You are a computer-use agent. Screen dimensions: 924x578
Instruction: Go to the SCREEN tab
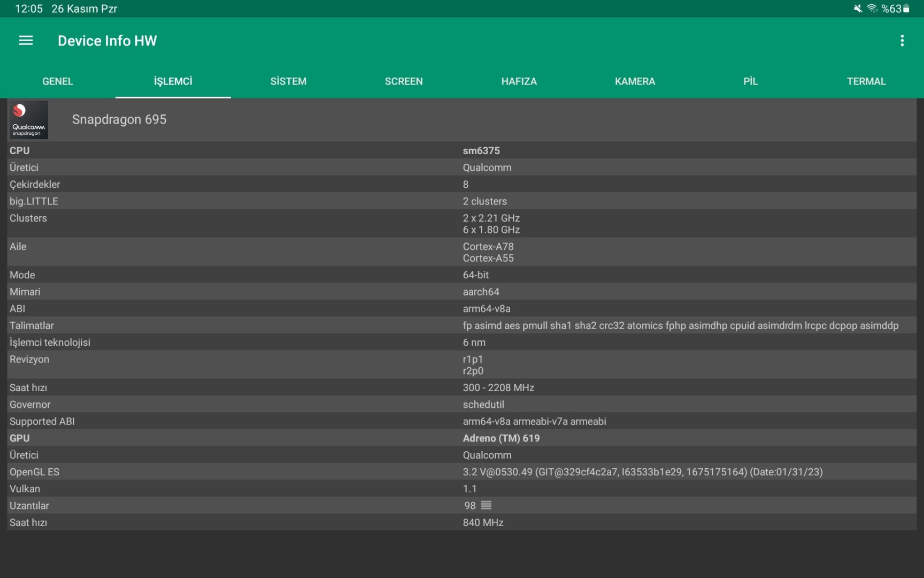pyautogui.click(x=404, y=81)
